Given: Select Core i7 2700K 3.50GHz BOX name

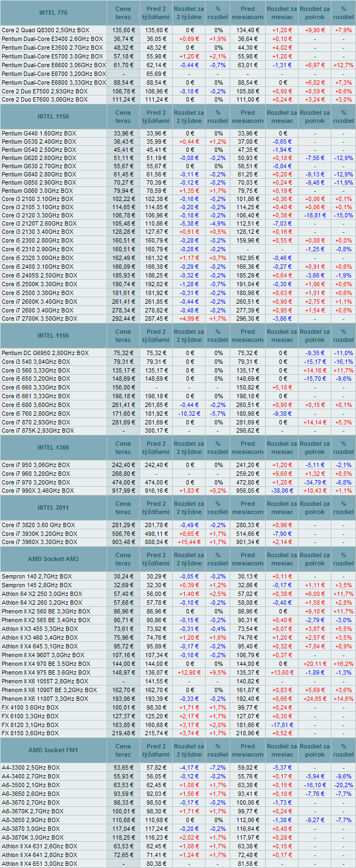Looking at the screenshot, I should point(39,318).
